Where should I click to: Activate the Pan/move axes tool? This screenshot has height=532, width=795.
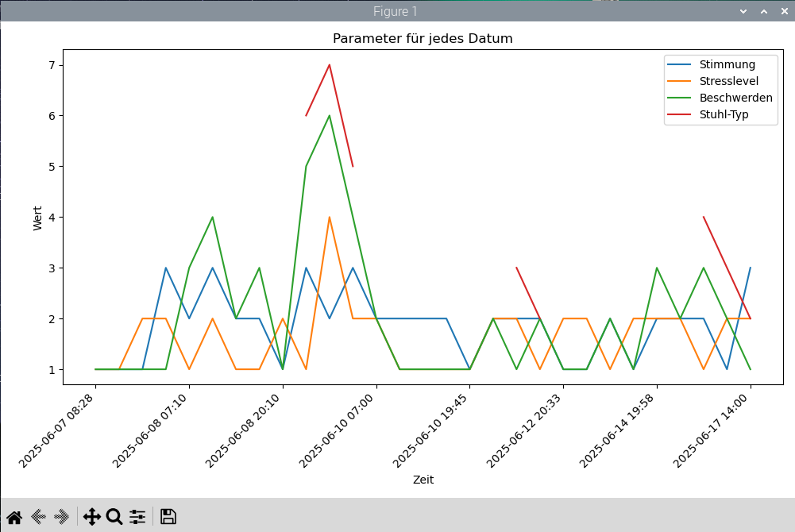(91, 517)
